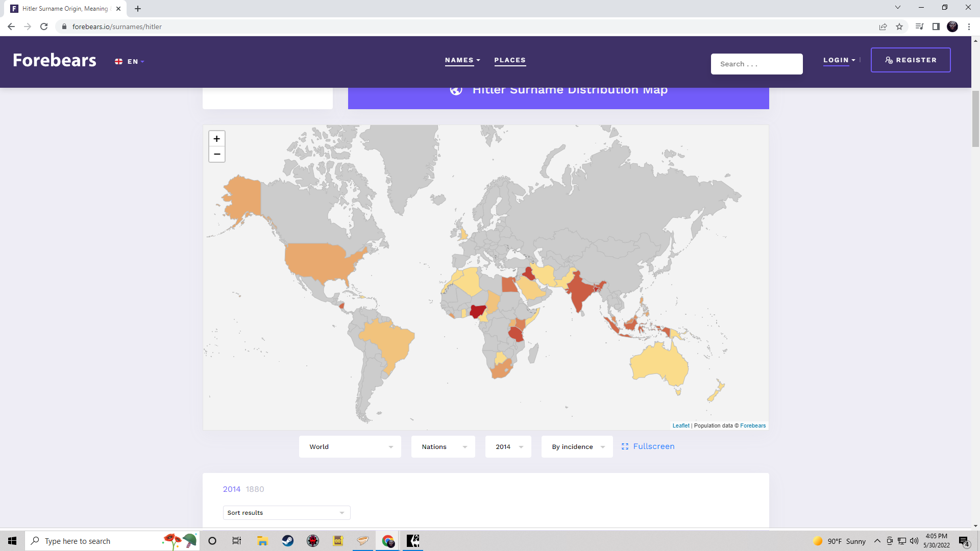
Task: Go forward in browser history
Action: click(28, 27)
